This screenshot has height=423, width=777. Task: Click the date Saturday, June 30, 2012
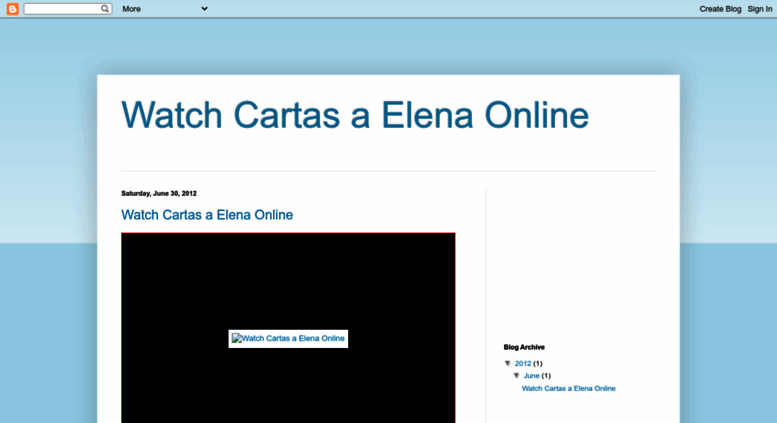coord(159,193)
